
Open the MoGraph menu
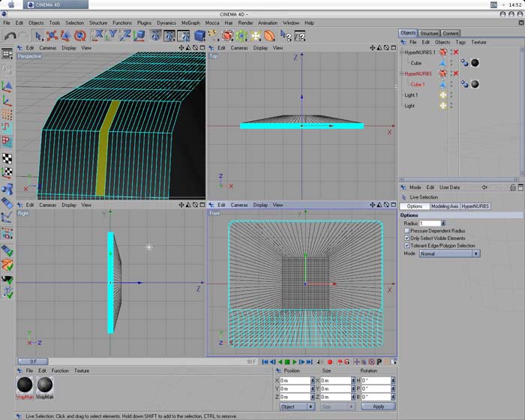tap(190, 22)
